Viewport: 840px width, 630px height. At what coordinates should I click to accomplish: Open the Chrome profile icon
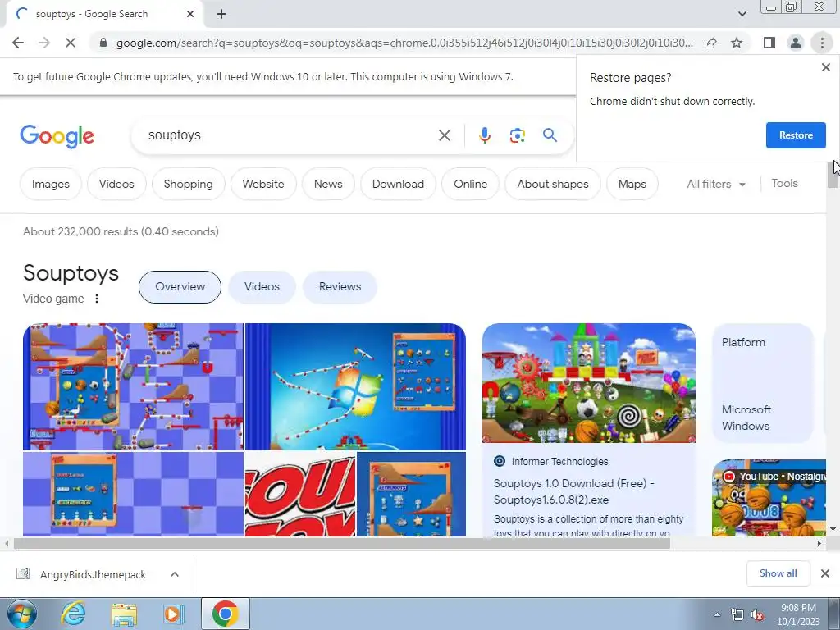coord(796,43)
